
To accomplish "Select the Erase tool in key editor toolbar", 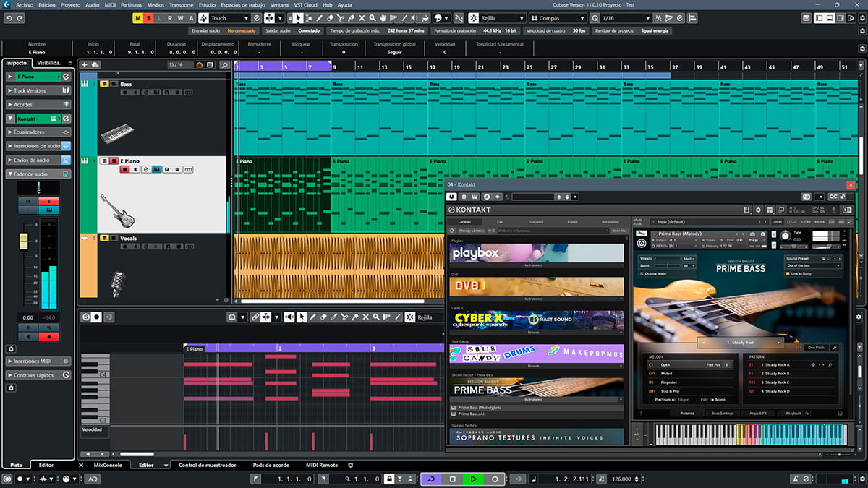I will pos(323,317).
